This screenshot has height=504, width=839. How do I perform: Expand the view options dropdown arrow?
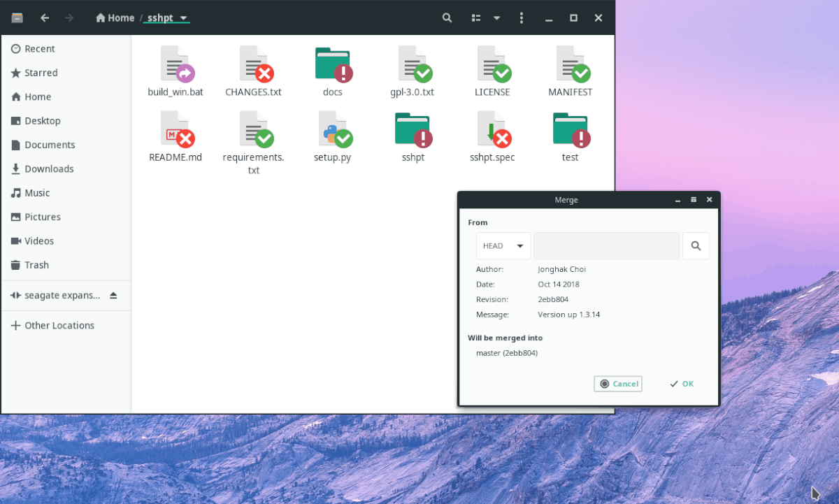coord(496,18)
